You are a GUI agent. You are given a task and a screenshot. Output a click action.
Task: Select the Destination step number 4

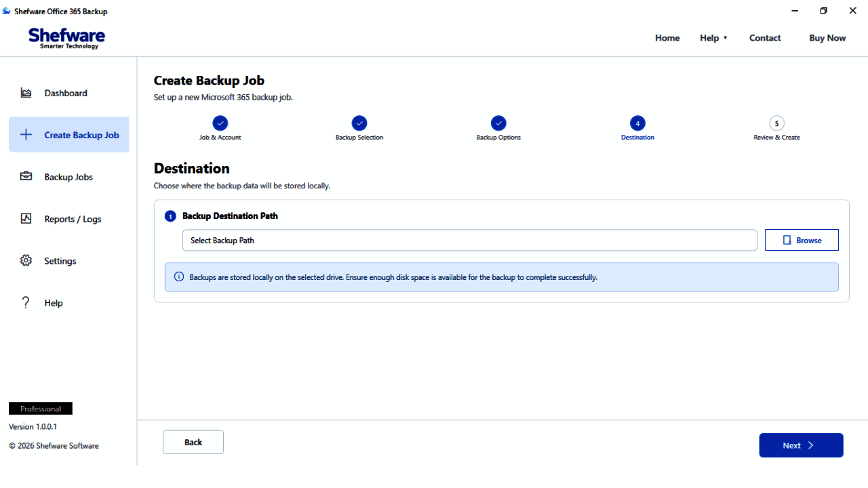click(x=637, y=123)
